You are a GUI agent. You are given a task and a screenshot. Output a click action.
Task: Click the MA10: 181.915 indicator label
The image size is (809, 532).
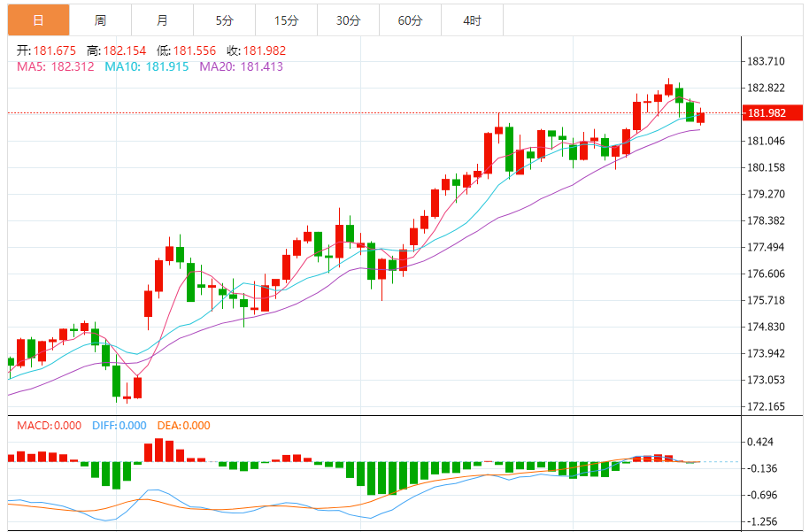(x=146, y=66)
